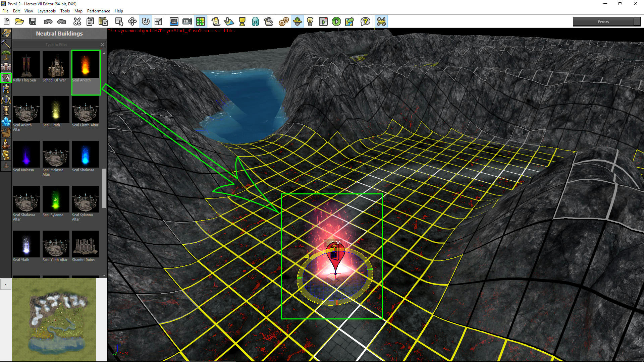Open the File menu

pos(5,11)
